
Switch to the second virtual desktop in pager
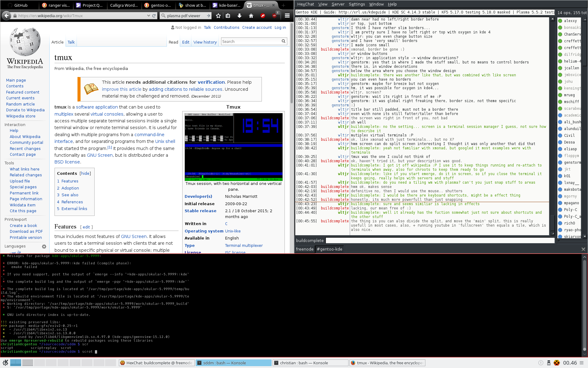pos(28,362)
